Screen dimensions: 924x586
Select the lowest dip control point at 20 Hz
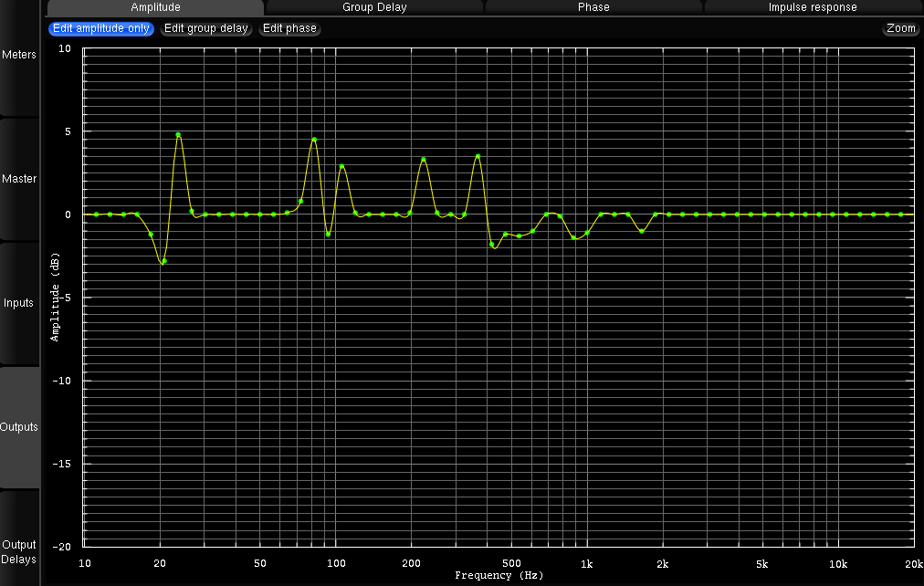click(x=164, y=261)
